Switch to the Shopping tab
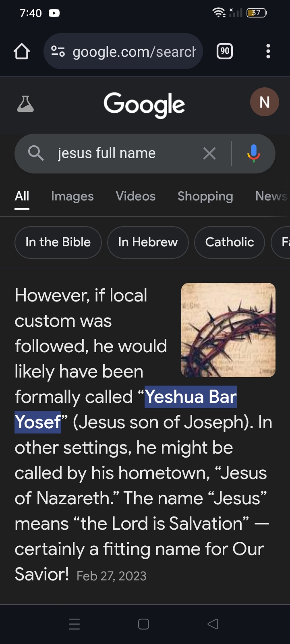Screen dimensions: 290x644 click(x=205, y=196)
